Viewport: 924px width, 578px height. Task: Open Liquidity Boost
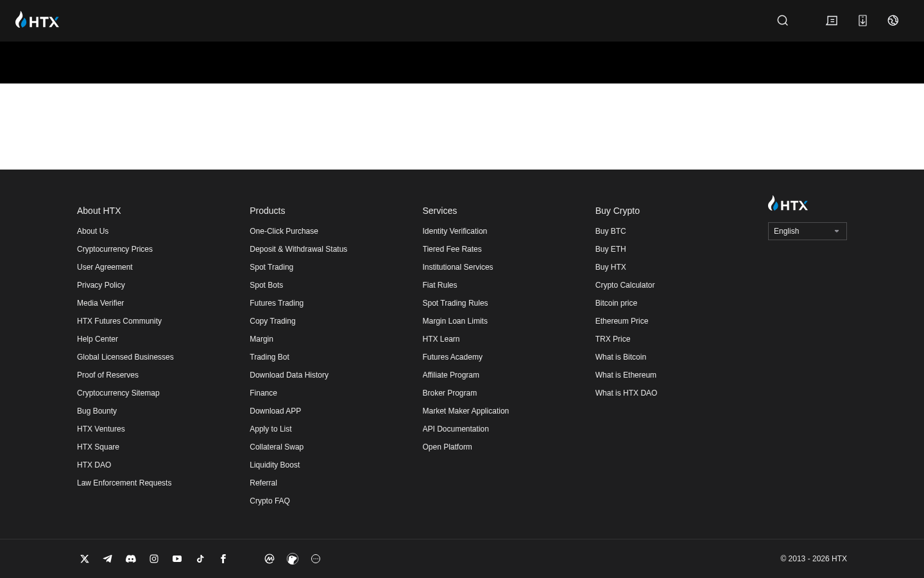click(x=275, y=465)
